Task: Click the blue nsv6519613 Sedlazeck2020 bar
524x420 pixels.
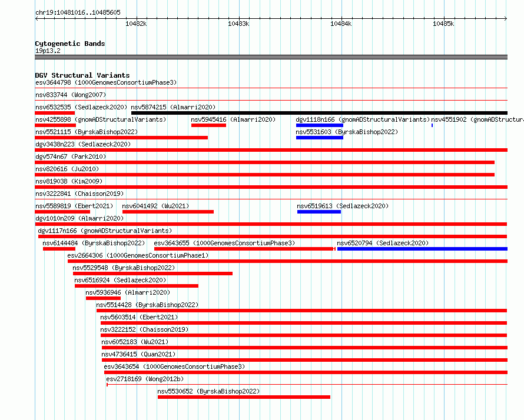Action: [319, 212]
